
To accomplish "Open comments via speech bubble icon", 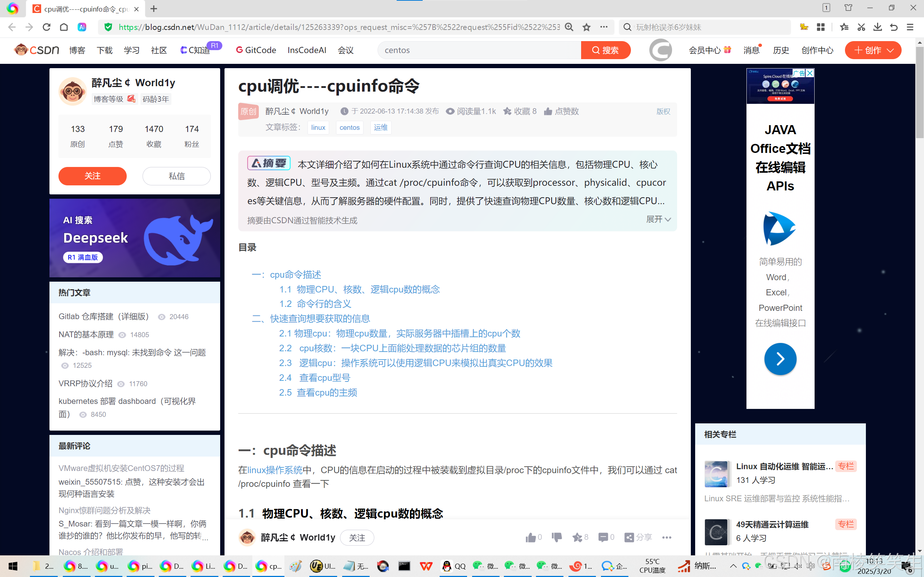I will tap(603, 537).
